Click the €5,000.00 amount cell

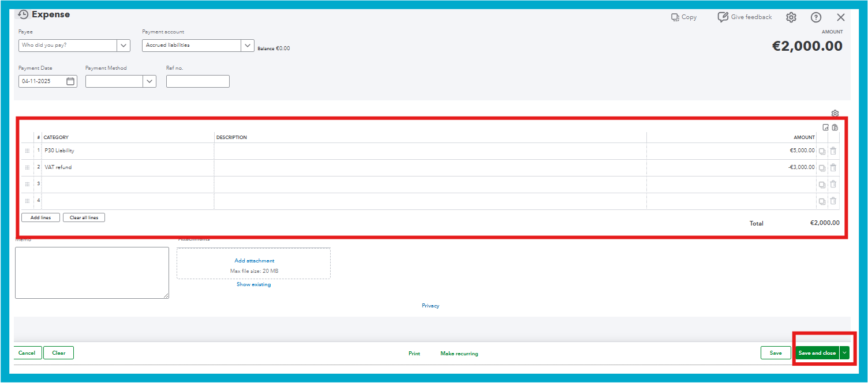(731, 151)
